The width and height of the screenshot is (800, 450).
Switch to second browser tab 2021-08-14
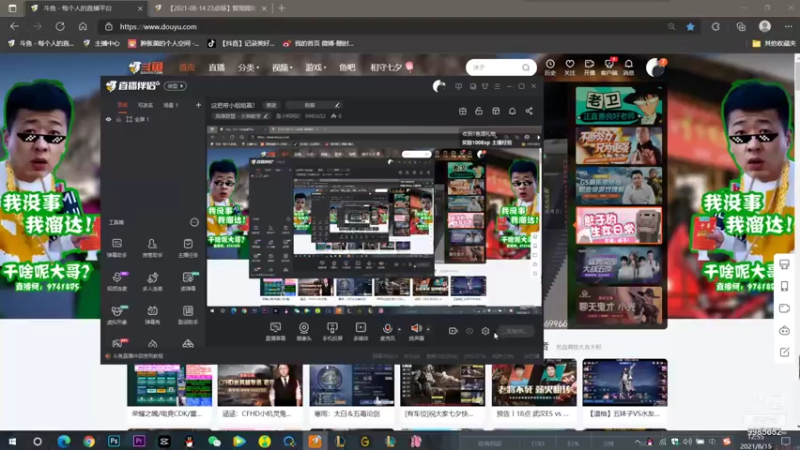[x=211, y=8]
